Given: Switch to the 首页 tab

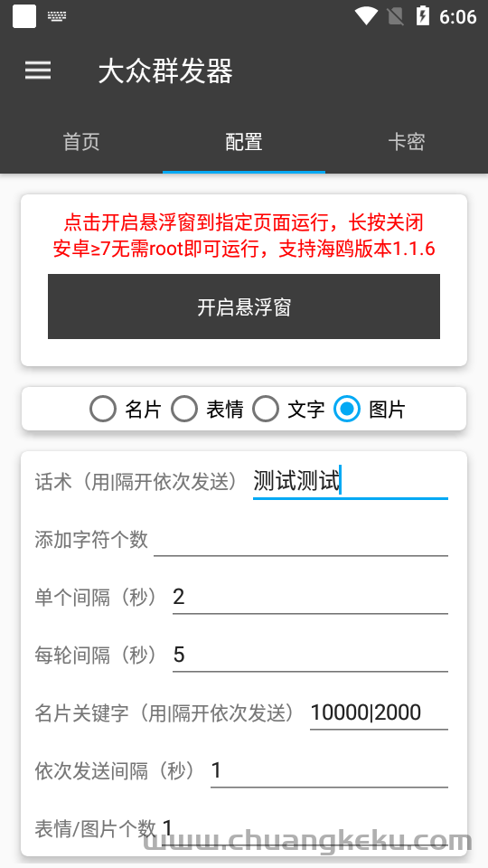Looking at the screenshot, I should click(x=81, y=142).
